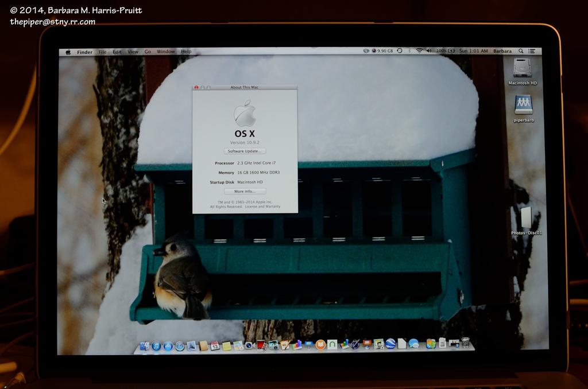Screen dimensions: 588x389
Task: Open Macintosh HD desktop drive
Action: [522, 68]
